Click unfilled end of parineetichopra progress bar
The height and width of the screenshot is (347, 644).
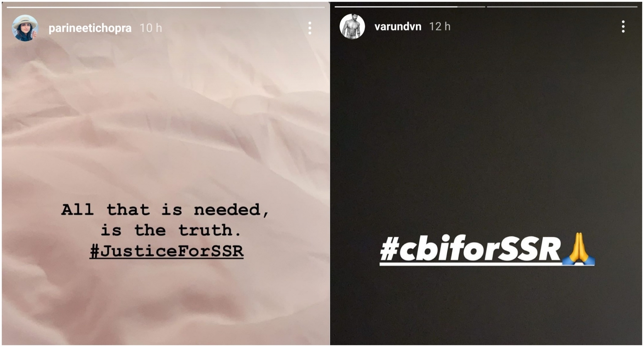pyautogui.click(x=273, y=7)
